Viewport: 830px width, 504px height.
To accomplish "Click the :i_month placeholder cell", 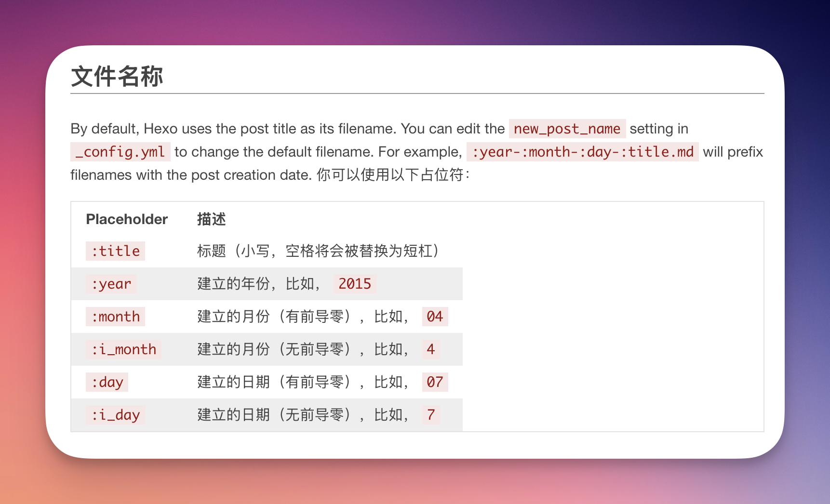I will [x=124, y=349].
